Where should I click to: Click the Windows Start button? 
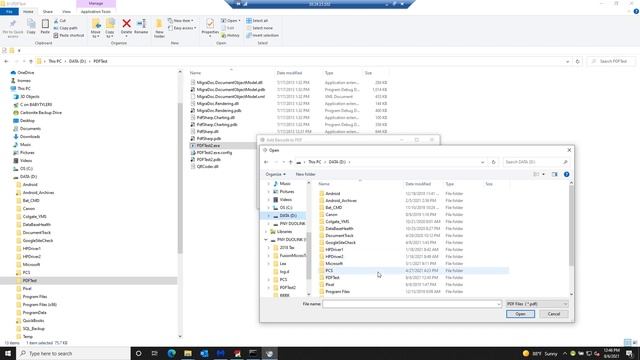(x=8, y=353)
